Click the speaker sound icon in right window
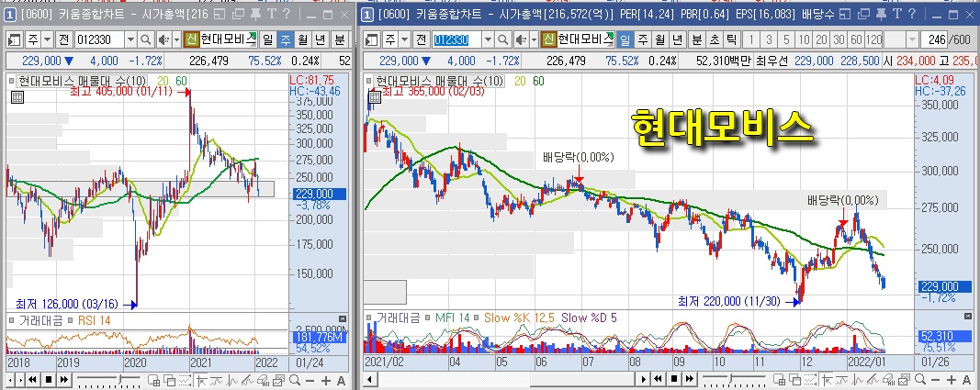980x390 pixels. point(520,40)
